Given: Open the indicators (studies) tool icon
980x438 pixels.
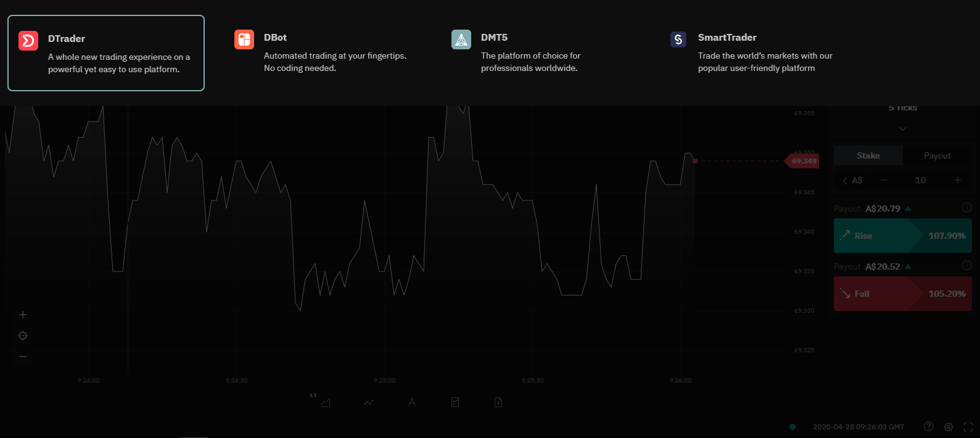Looking at the screenshot, I should pos(369,403).
